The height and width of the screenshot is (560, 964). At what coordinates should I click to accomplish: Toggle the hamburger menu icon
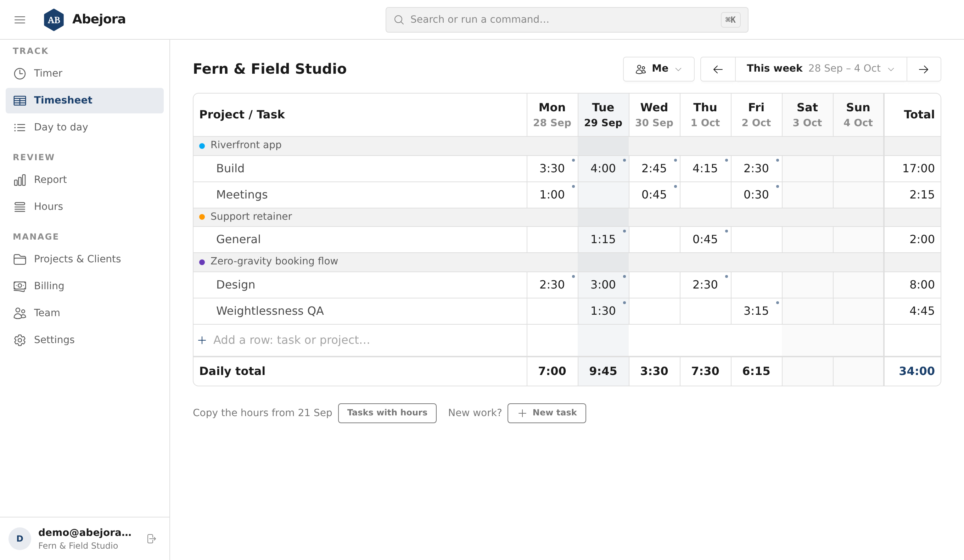20,19
